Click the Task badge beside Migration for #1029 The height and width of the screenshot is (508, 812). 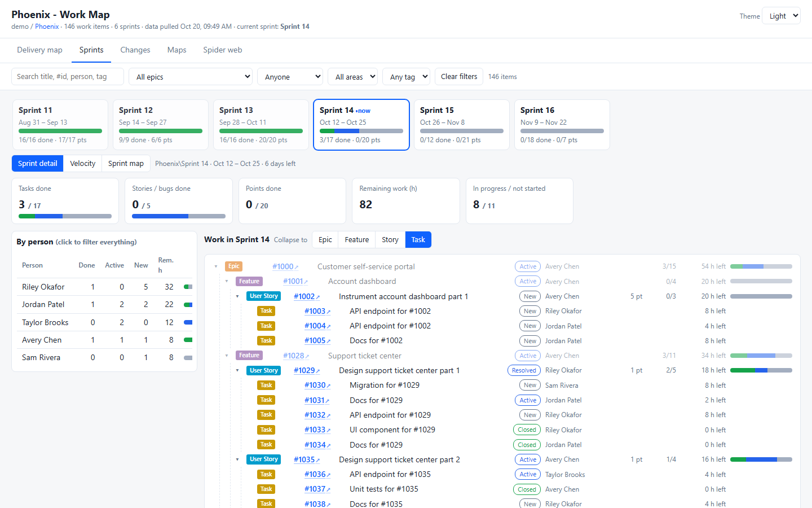(x=266, y=386)
